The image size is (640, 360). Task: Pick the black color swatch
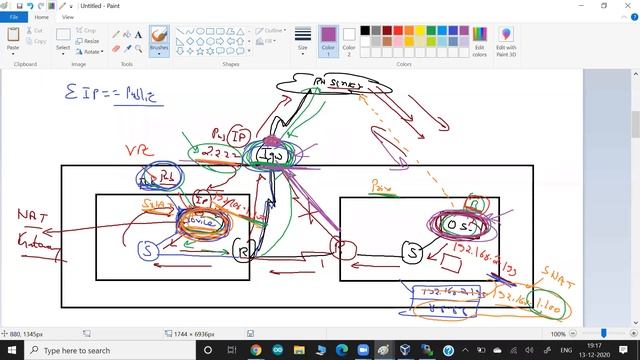[x=365, y=30]
